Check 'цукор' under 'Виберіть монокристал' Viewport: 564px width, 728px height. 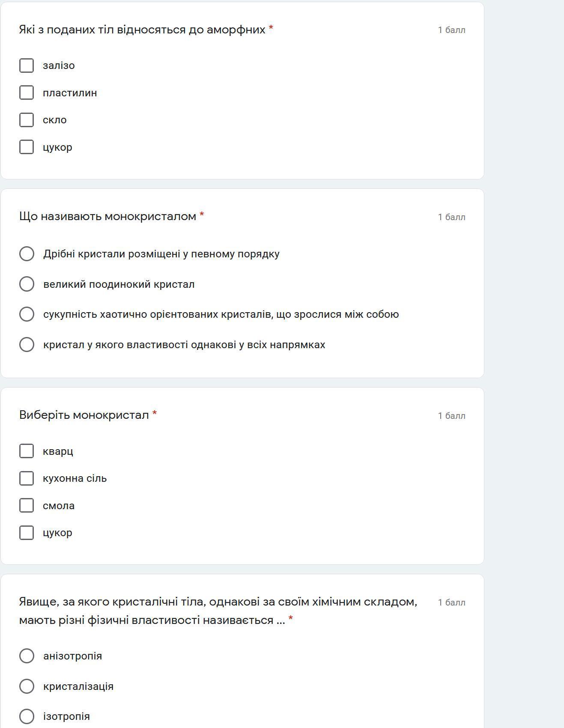[27, 533]
